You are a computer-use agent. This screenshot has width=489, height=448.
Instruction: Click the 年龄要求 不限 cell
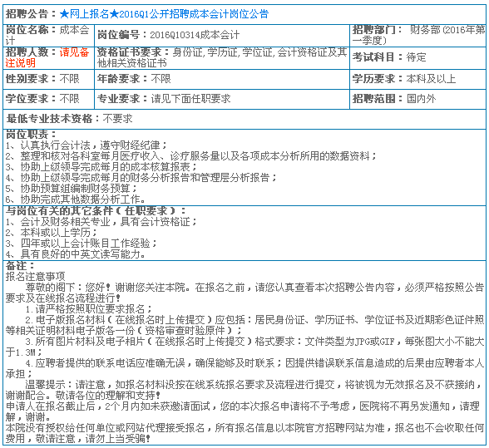click(222, 79)
